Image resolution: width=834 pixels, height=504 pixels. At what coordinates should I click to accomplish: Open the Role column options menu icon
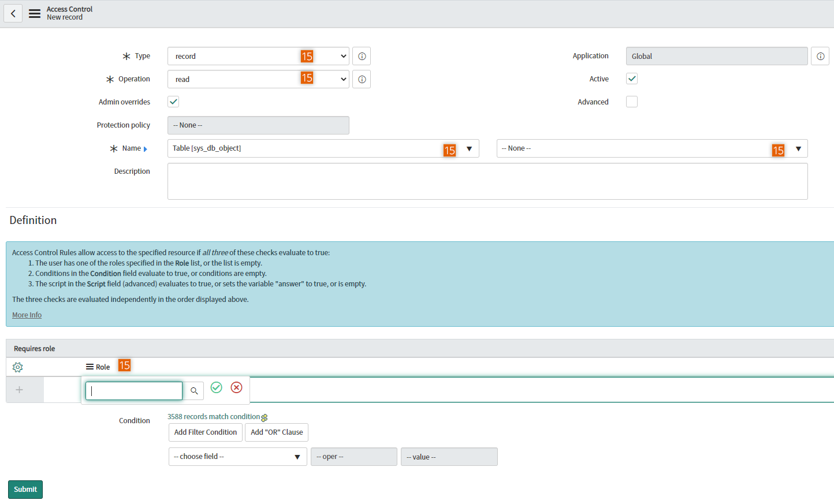pos(90,367)
